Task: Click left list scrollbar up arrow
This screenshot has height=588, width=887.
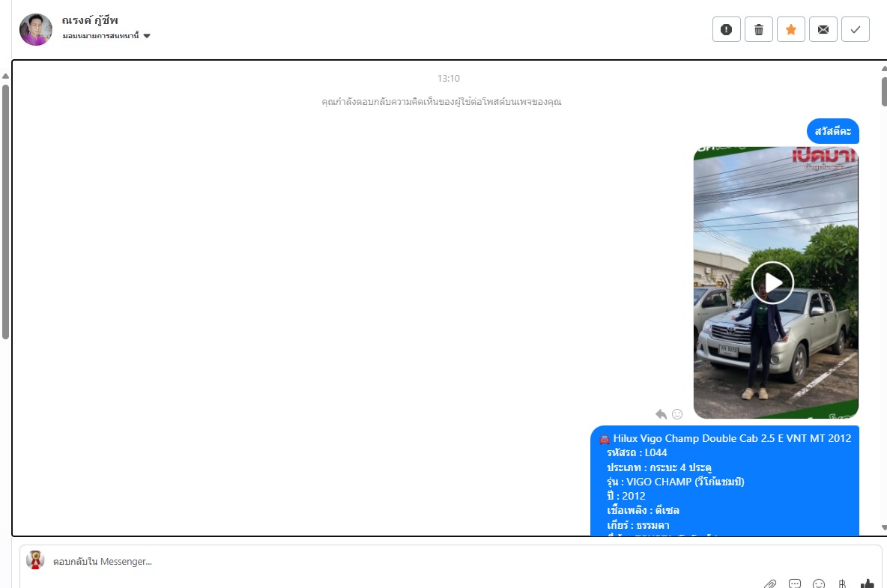Action: click(x=6, y=76)
